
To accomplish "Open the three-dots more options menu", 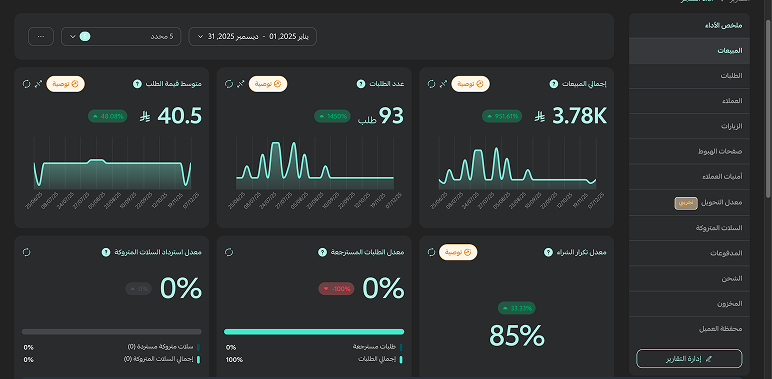I will pyautogui.click(x=41, y=36).
